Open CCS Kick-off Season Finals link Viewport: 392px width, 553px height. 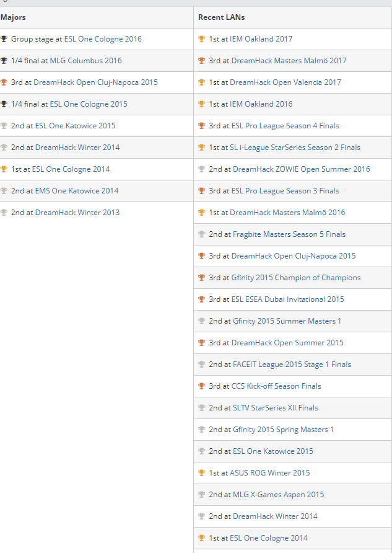click(x=276, y=386)
